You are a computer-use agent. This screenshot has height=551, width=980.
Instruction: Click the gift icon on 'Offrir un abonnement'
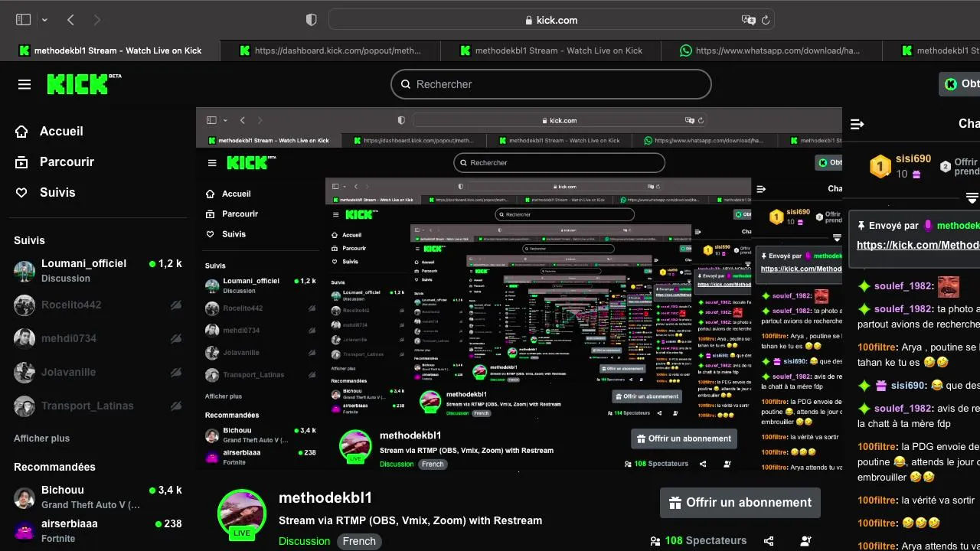(x=675, y=503)
